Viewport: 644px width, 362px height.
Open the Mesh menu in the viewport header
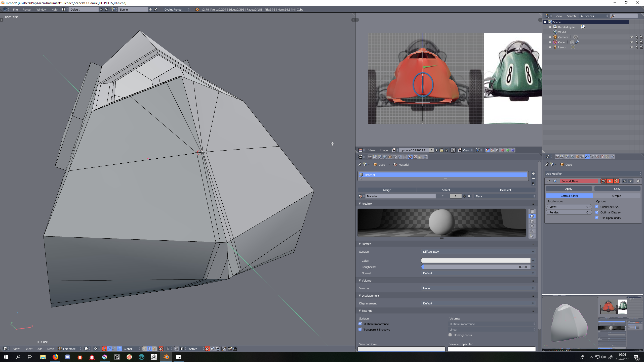(x=50, y=349)
